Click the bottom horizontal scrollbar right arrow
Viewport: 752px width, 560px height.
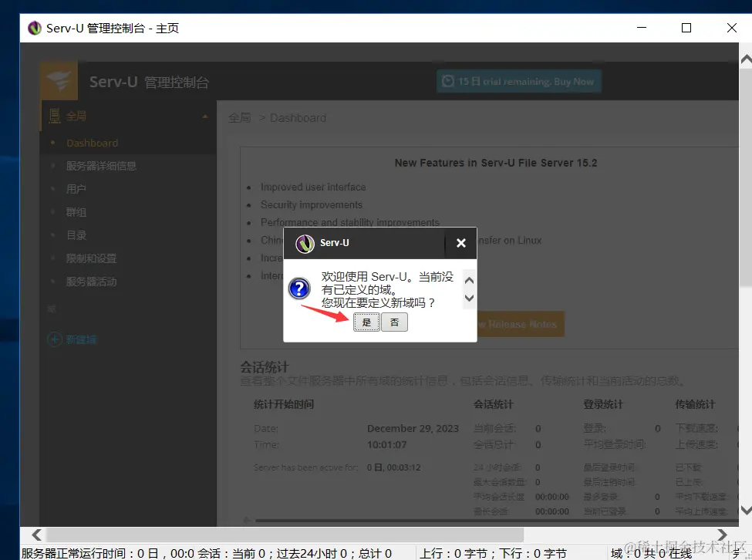click(x=722, y=535)
